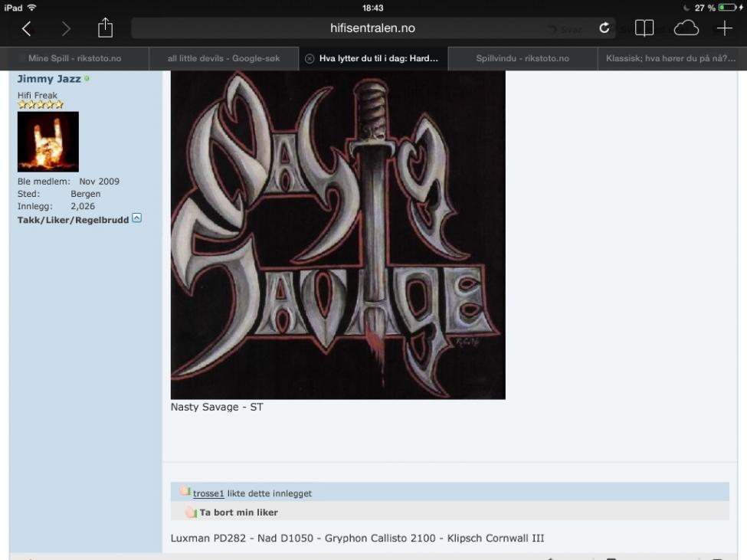Open Jimmy Jazz user profile link
Screen dimensions: 747x560
pos(49,79)
